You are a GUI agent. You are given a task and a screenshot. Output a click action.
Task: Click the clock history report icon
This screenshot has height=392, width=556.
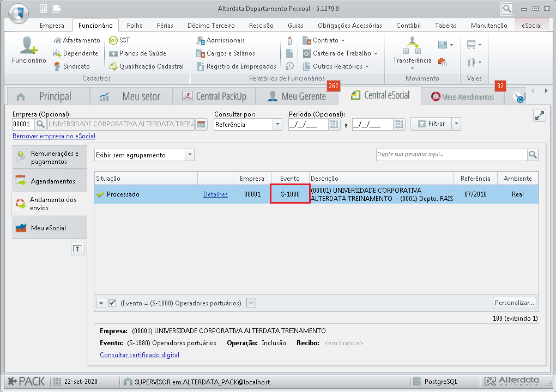click(x=289, y=66)
